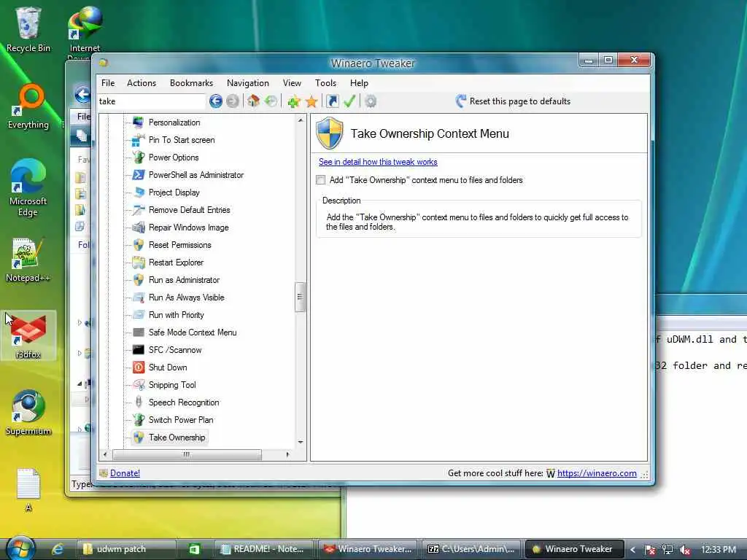
Task: Click the Personalization tree icon
Action: pos(138,122)
